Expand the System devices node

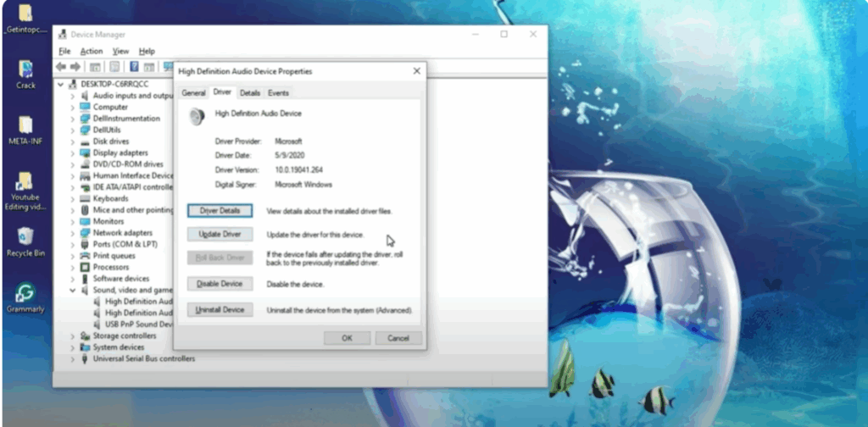tap(72, 347)
